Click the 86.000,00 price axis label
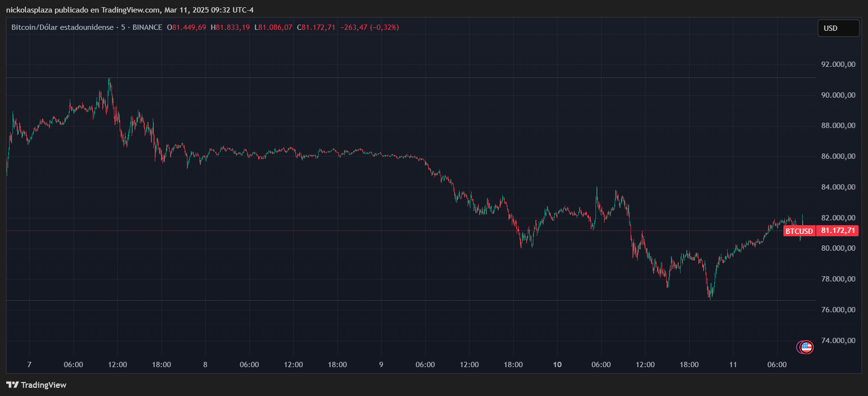Screen dimensions: 868x396 coord(838,156)
